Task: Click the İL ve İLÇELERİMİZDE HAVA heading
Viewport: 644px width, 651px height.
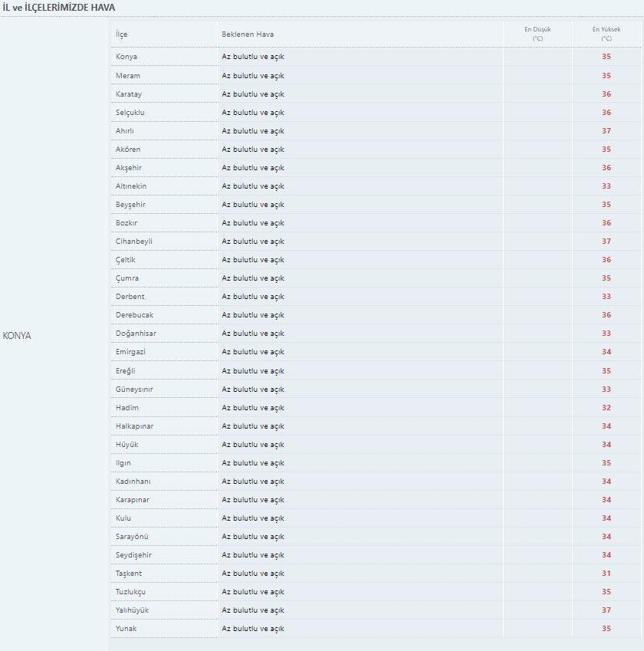Action: (60, 7)
